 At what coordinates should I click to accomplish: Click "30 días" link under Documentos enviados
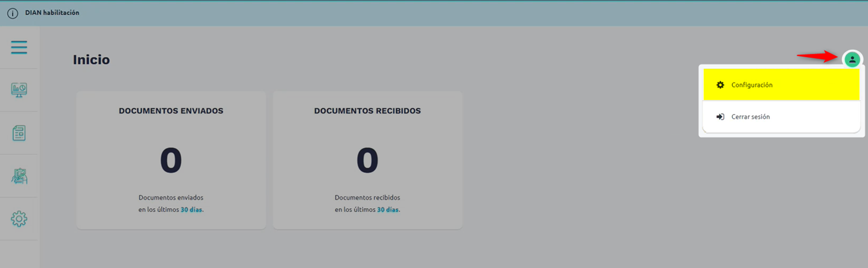pyautogui.click(x=191, y=210)
